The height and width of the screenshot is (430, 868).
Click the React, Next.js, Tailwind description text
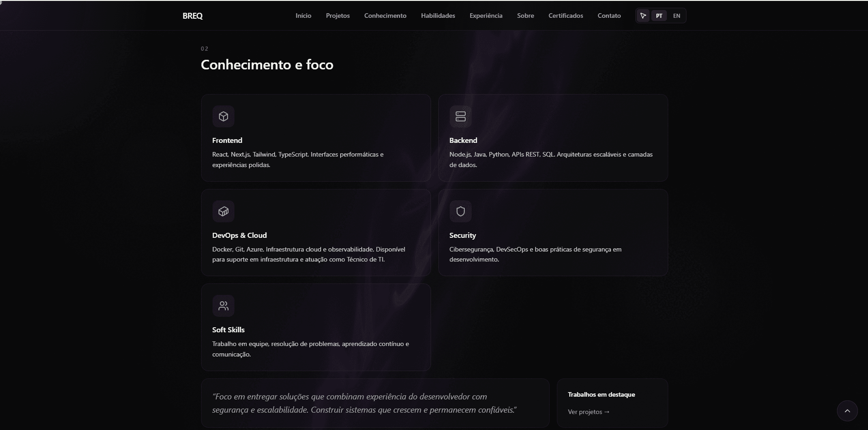click(298, 160)
